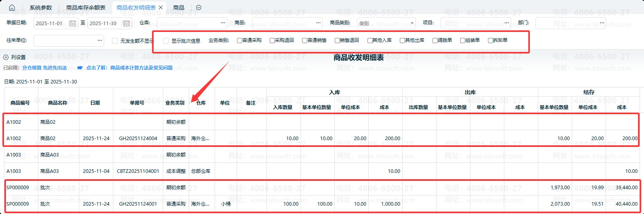The width and height of the screenshot is (644, 214).
Task: Expand the 商品类别 category dropdown
Action: pyautogui.click(x=412, y=23)
